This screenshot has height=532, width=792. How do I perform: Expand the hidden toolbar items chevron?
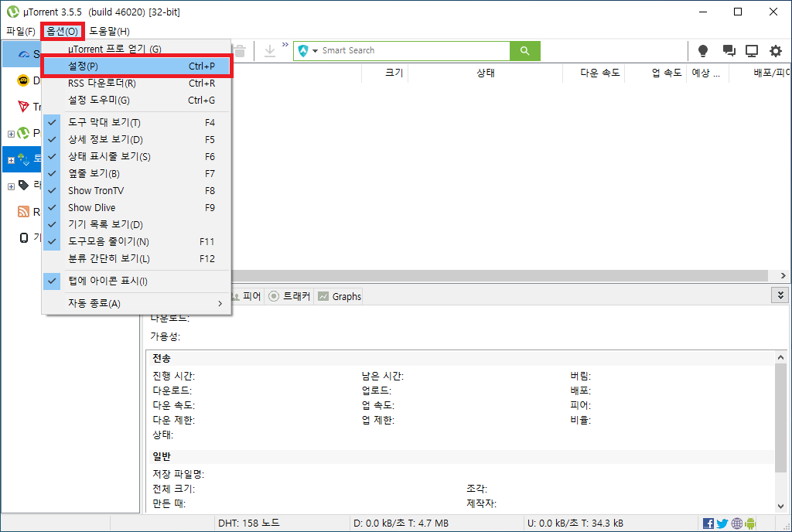click(285, 44)
